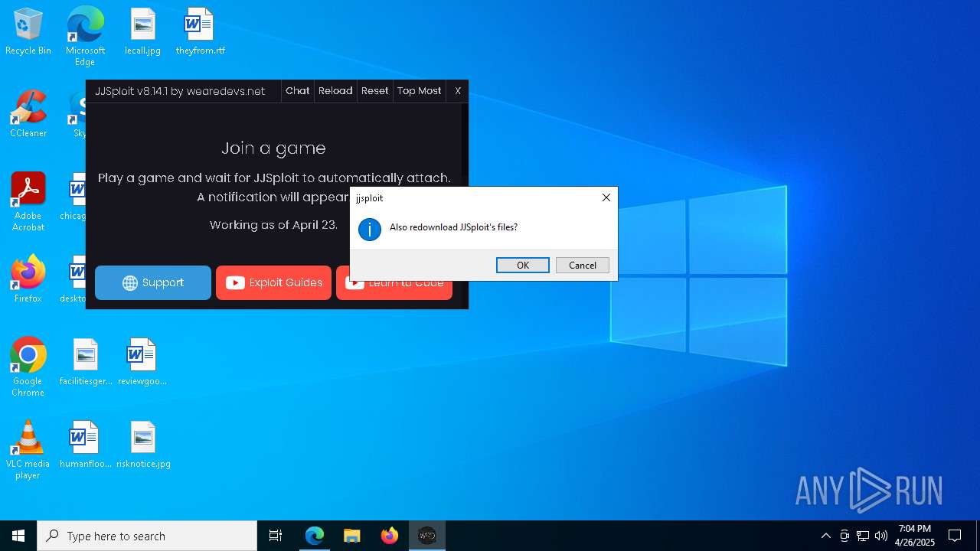Select the Google Chrome desktop shortcut
Image resolution: width=980 pixels, height=551 pixels.
pyautogui.click(x=28, y=367)
